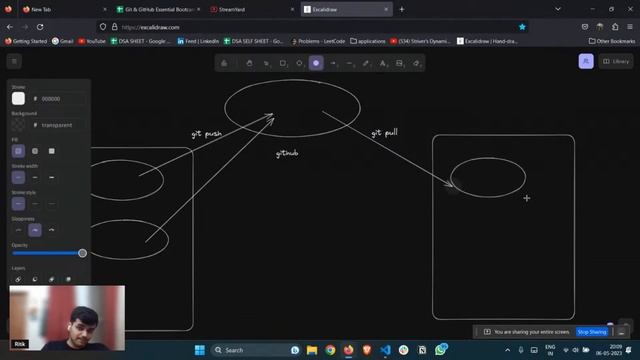Toggle the canvas lock tool
The image size is (640, 360).
[x=224, y=63]
